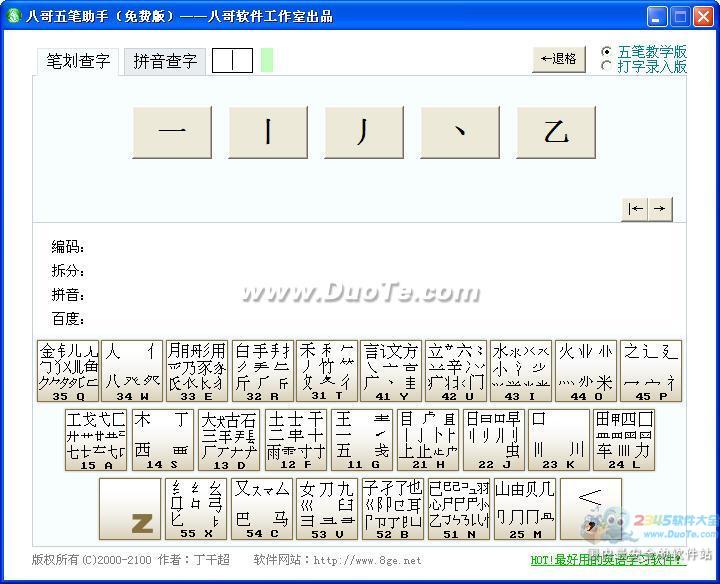Jump to first page arrow button

click(x=635, y=209)
